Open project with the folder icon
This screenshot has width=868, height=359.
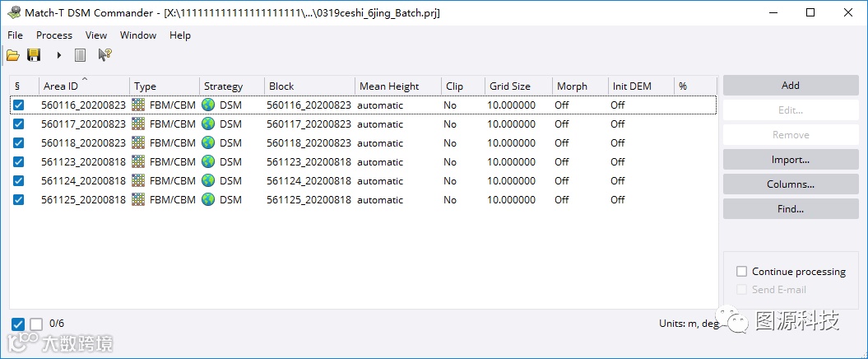(13, 55)
